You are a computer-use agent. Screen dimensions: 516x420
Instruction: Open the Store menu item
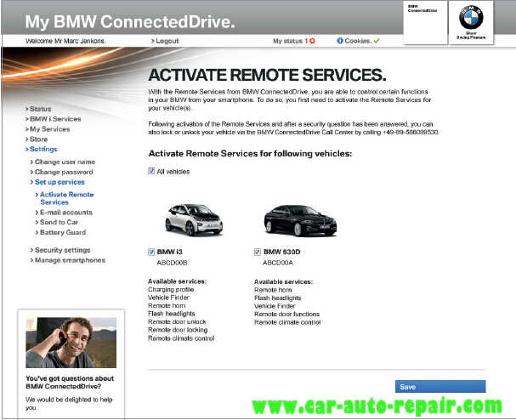click(37, 139)
